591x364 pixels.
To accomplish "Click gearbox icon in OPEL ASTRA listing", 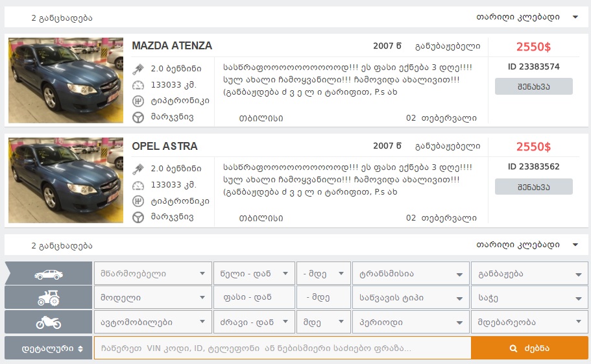I will (138, 202).
